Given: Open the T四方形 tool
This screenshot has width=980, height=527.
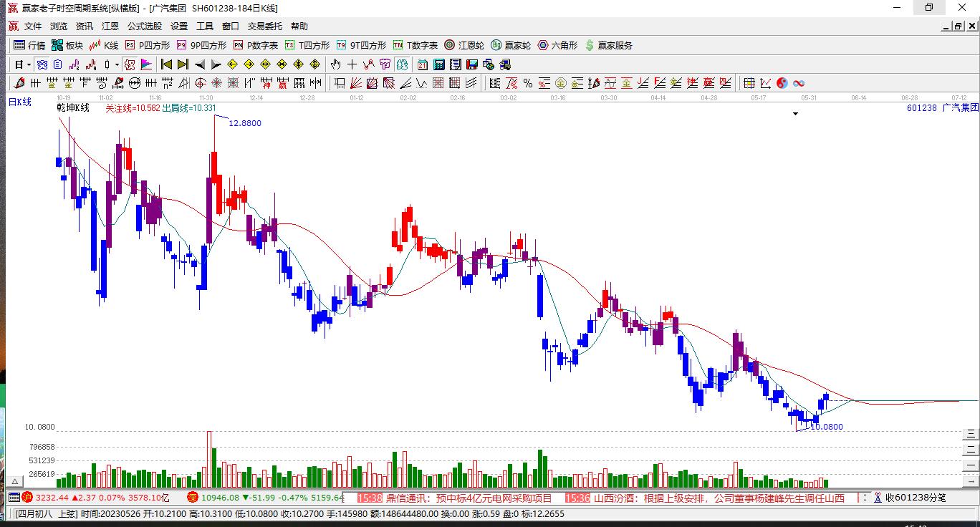Looking at the screenshot, I should click(307, 45).
